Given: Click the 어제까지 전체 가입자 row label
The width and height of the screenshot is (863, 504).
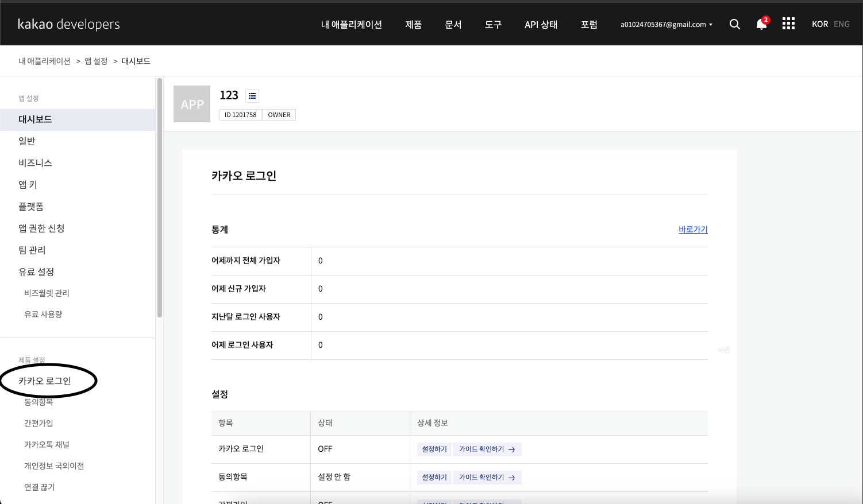Looking at the screenshot, I should point(246,261).
